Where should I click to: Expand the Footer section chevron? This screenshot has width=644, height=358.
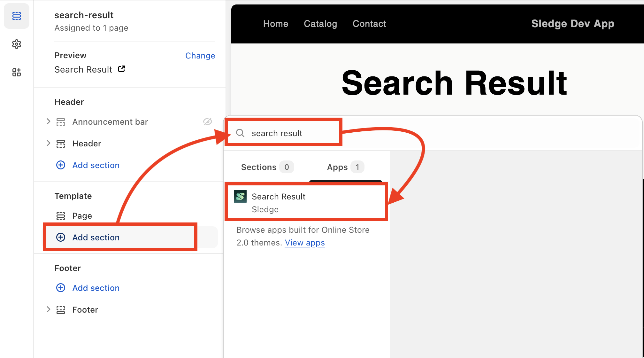coord(48,309)
